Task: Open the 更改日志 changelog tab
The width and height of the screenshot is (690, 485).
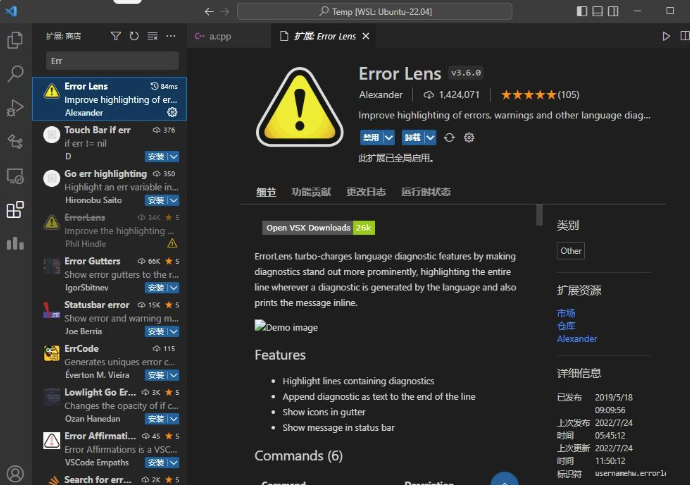Action: point(366,192)
